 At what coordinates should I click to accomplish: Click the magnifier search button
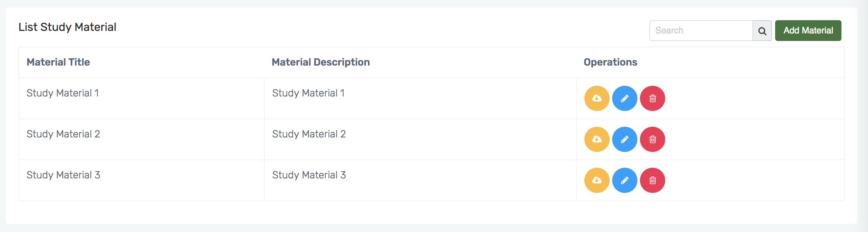click(762, 31)
